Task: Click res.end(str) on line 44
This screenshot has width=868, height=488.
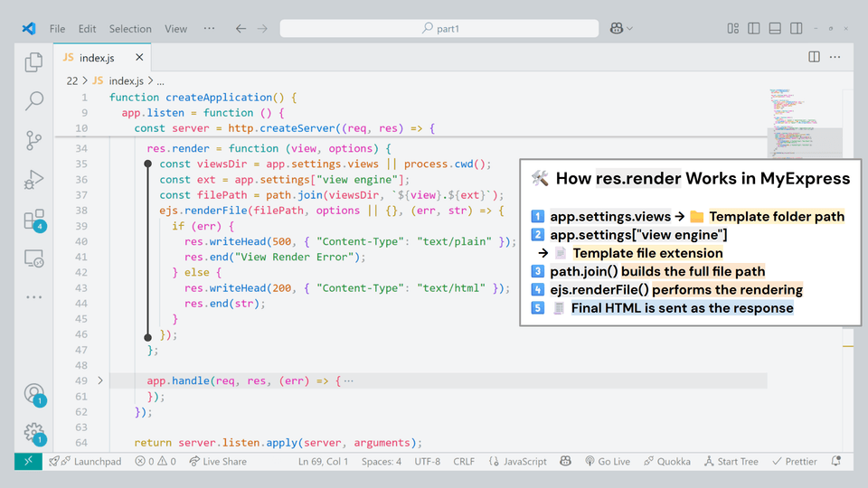Action: [x=225, y=304]
